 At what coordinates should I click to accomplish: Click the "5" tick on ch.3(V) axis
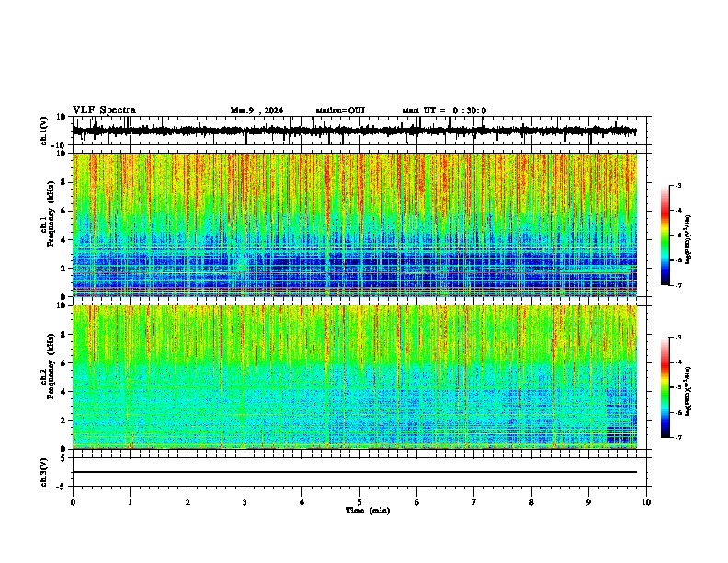tap(63, 457)
